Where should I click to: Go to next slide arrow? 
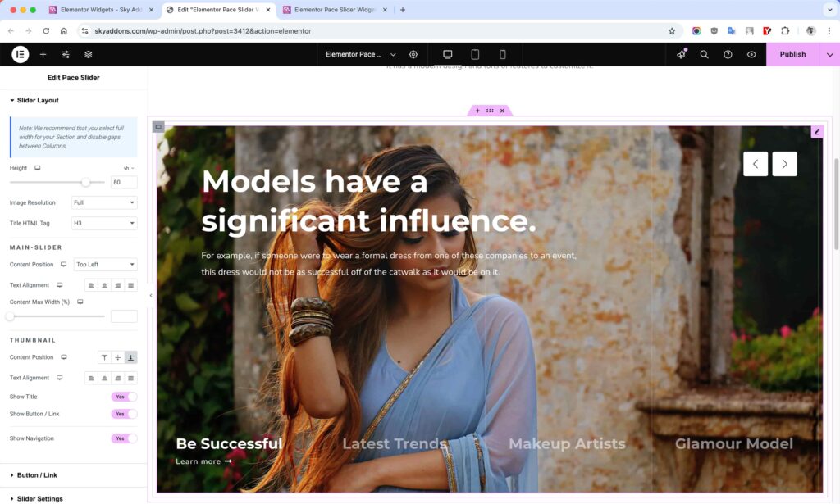pyautogui.click(x=784, y=164)
